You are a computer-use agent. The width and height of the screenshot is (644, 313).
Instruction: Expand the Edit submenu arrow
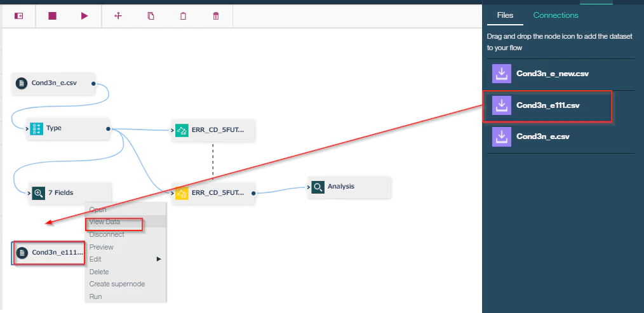[x=159, y=259]
